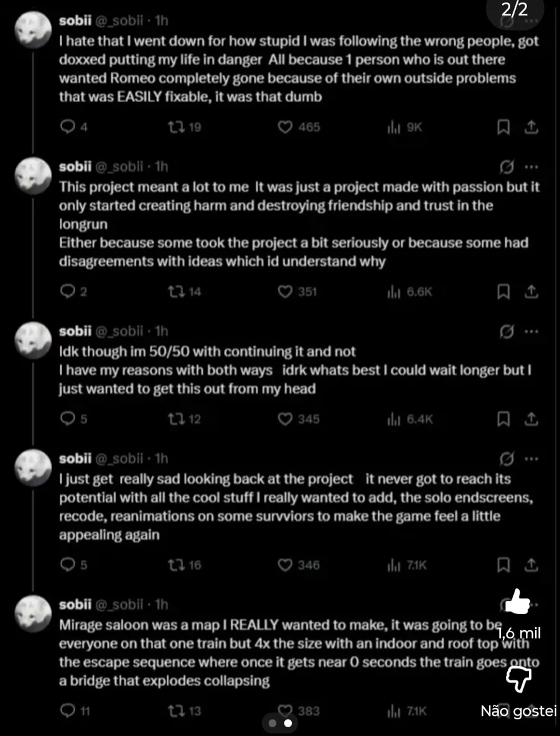Share the tweet about being doxxed
This screenshot has width=560, height=736.
[531, 128]
